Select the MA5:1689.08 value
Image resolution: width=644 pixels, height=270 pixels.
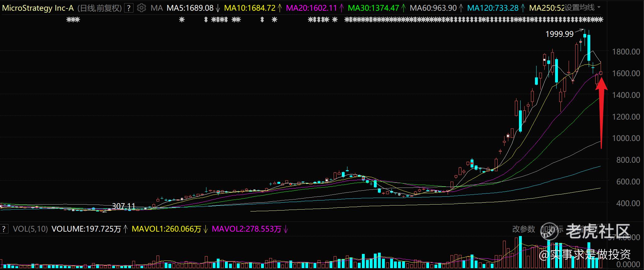[190, 8]
